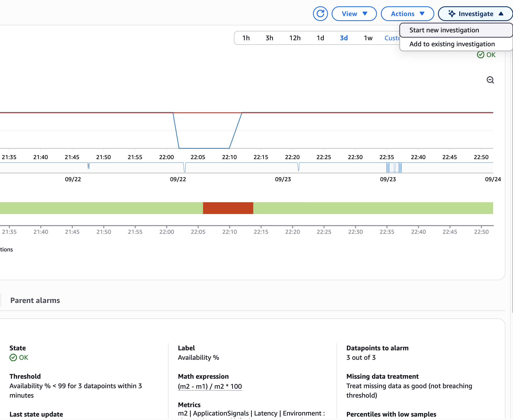Select the 1d time range option
The image size is (513, 420).
pyautogui.click(x=320, y=38)
